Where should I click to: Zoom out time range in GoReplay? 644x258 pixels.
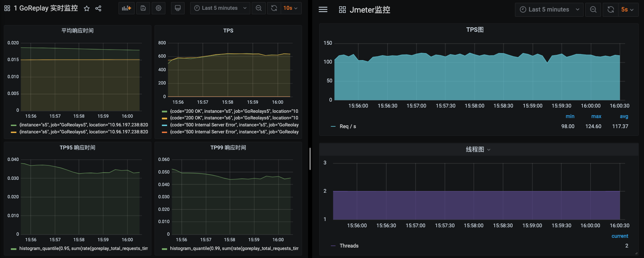coord(259,8)
